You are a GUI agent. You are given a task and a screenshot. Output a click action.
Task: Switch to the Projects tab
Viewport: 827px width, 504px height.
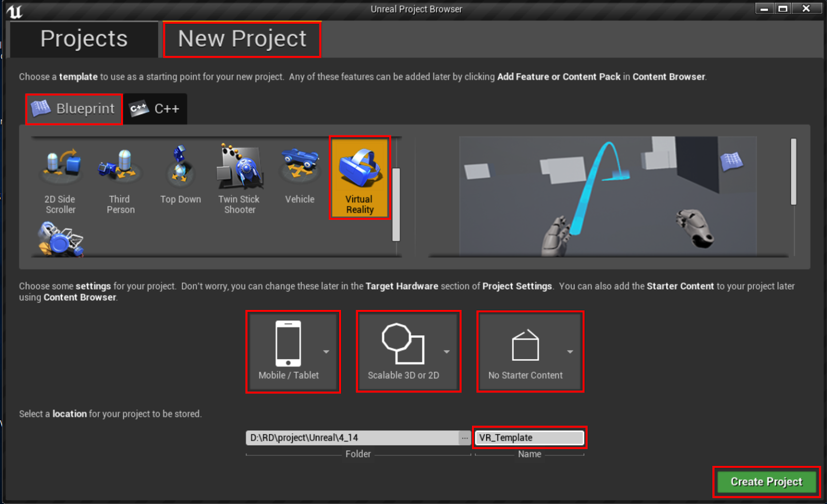click(84, 39)
